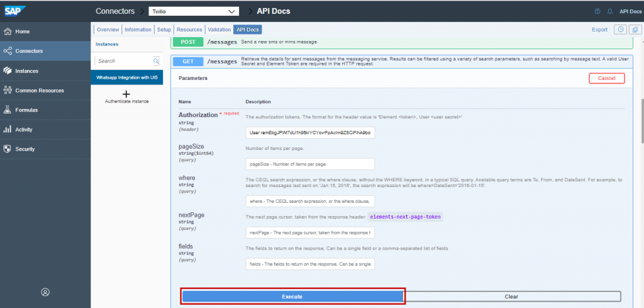The width and height of the screenshot is (644, 308).
Task: Focus the fields input field
Action: pos(310,264)
